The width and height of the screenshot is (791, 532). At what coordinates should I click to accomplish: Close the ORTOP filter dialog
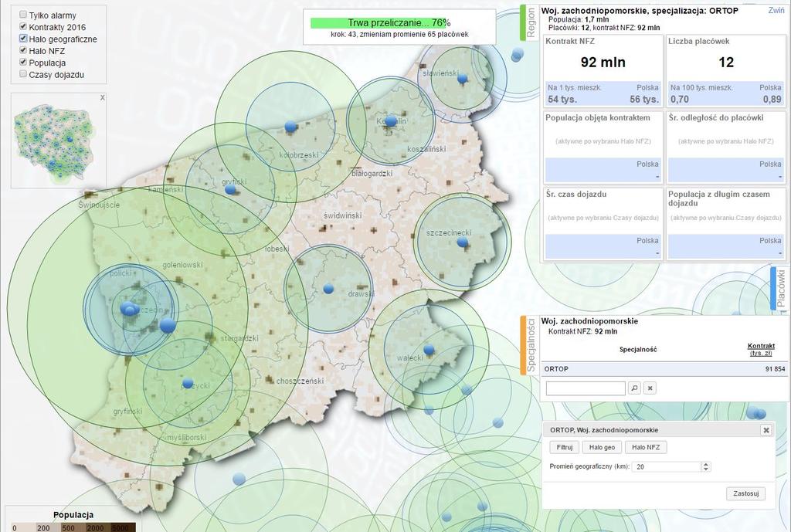(766, 430)
